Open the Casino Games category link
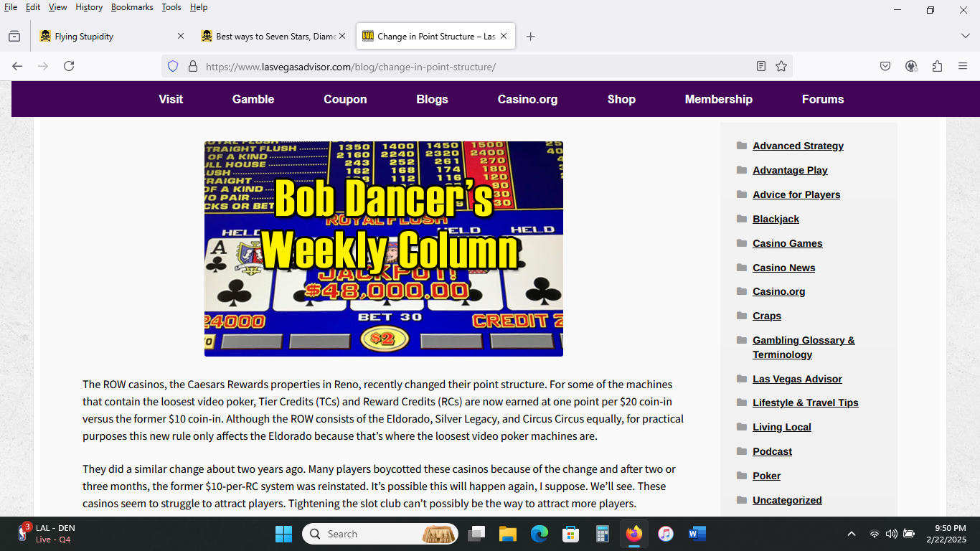Viewport: 980px width, 551px height. tap(788, 243)
